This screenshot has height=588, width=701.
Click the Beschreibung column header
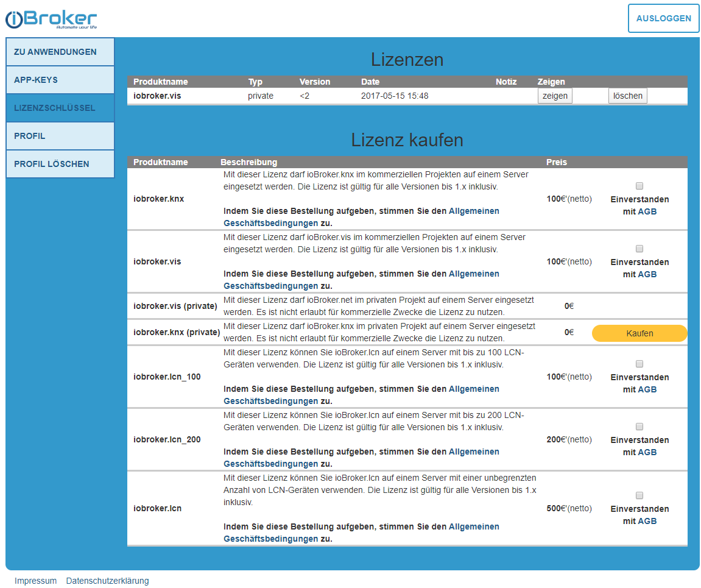tap(248, 162)
